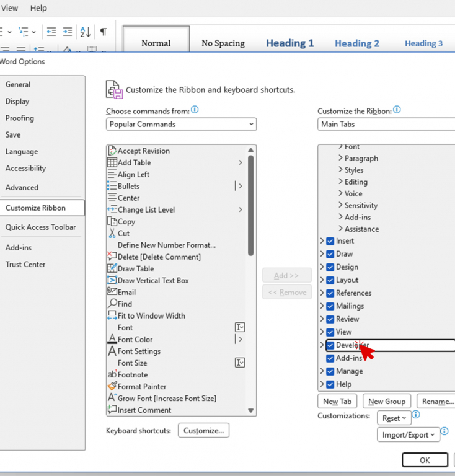455x476 pixels.
Task: Click Customize keyboard shortcuts button
Action: [x=203, y=431]
